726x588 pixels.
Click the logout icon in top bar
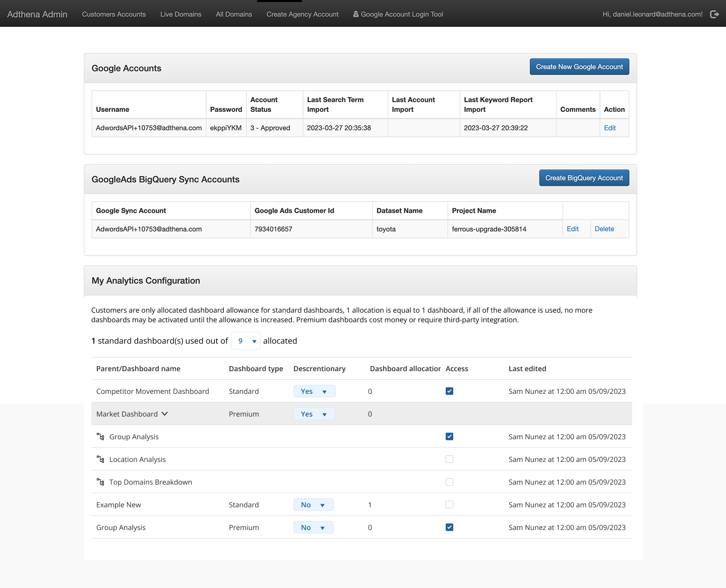tap(714, 14)
